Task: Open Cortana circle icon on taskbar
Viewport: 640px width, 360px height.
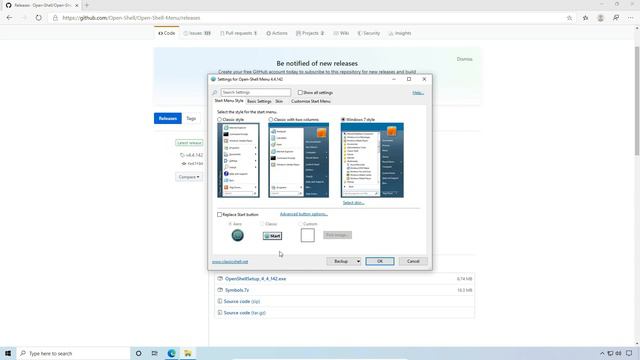Action: pos(139,353)
